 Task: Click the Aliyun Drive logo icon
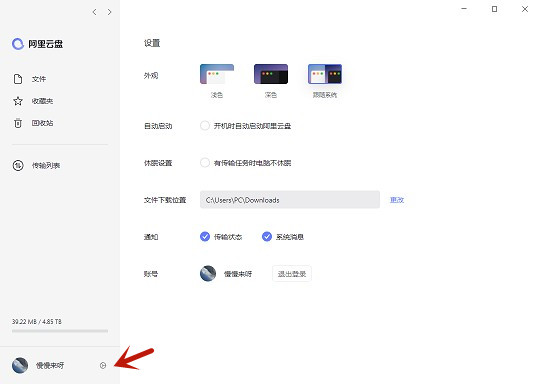(x=18, y=44)
